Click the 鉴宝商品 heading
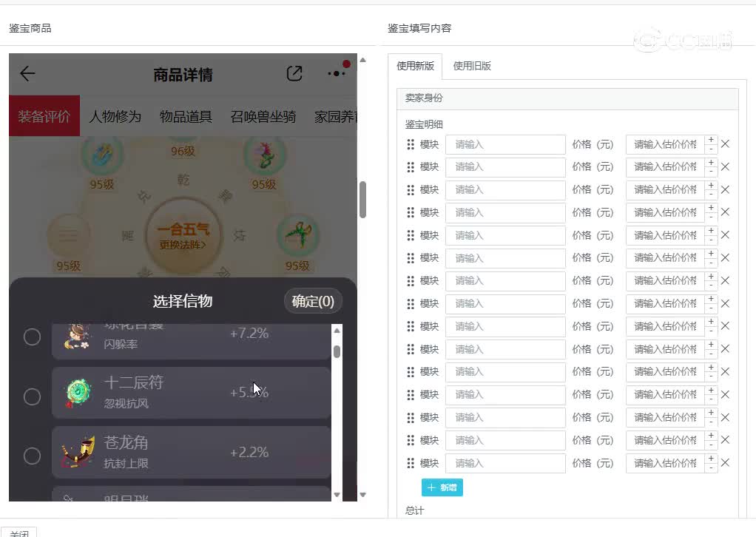The height and width of the screenshot is (537, 756). click(30, 28)
